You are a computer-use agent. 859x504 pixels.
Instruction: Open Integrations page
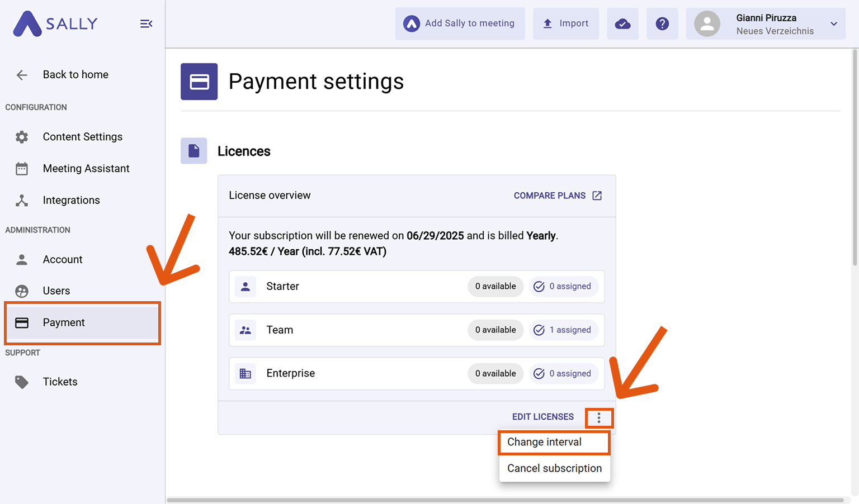[x=72, y=200]
